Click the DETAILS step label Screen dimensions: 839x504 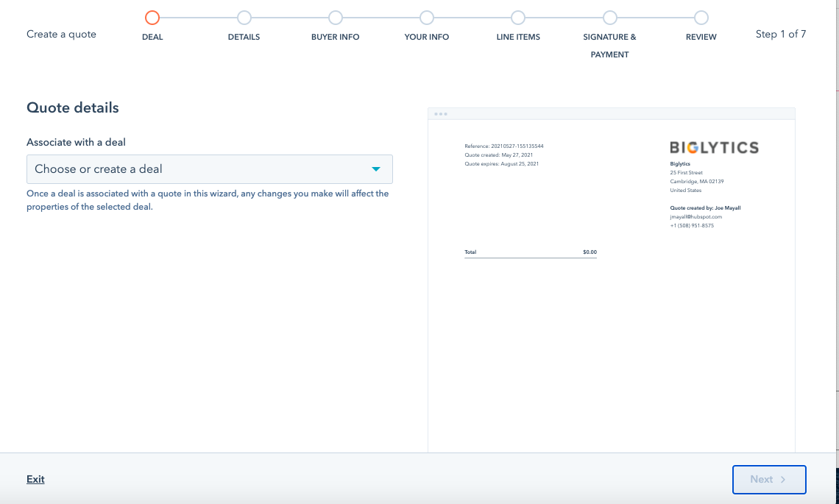(244, 37)
